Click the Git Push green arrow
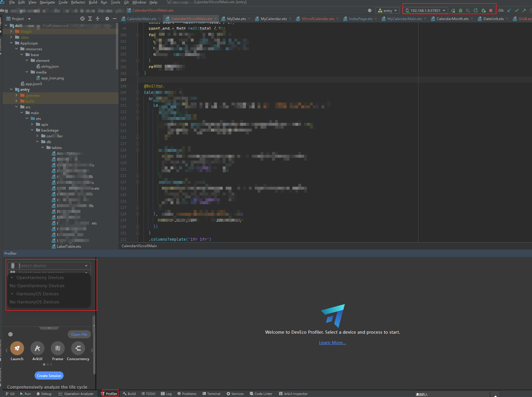Screen dimensions: 532x397 (524, 10)
